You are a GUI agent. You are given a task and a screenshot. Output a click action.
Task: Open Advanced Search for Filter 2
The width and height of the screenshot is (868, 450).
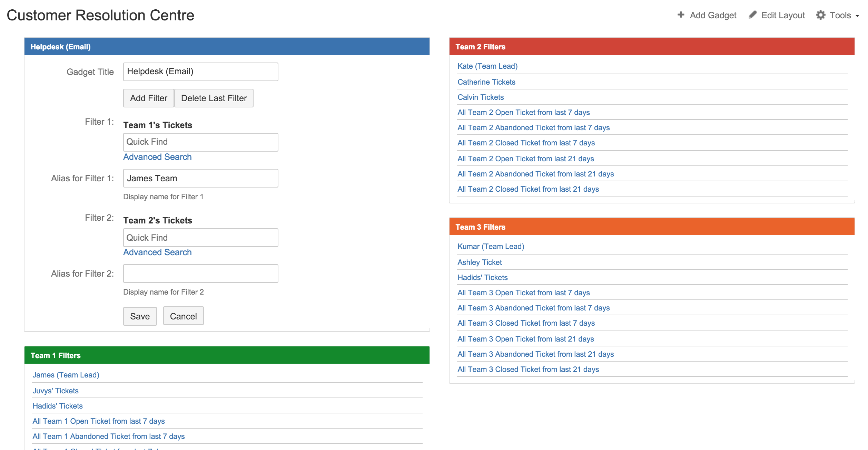coord(157,252)
